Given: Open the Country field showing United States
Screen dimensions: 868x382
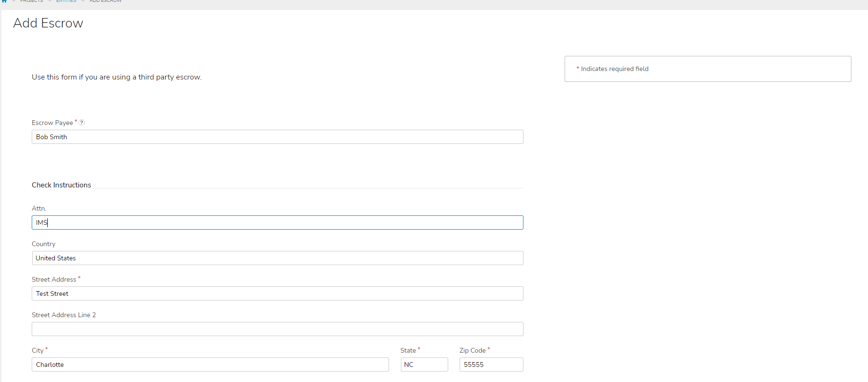Looking at the screenshot, I should (277, 258).
